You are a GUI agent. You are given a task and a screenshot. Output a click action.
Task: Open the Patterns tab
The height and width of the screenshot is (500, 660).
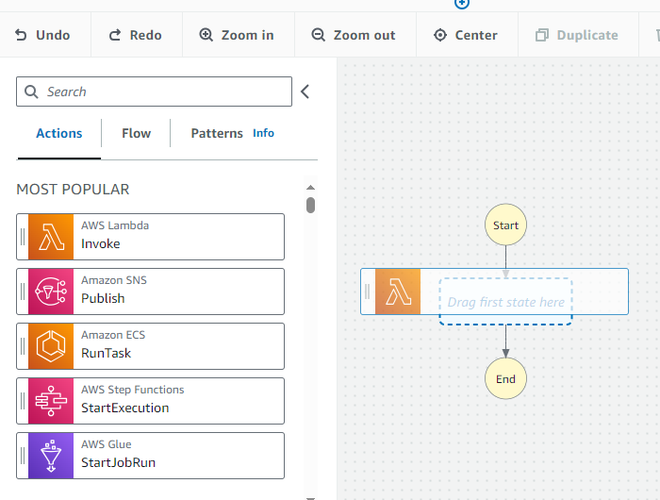click(x=216, y=133)
